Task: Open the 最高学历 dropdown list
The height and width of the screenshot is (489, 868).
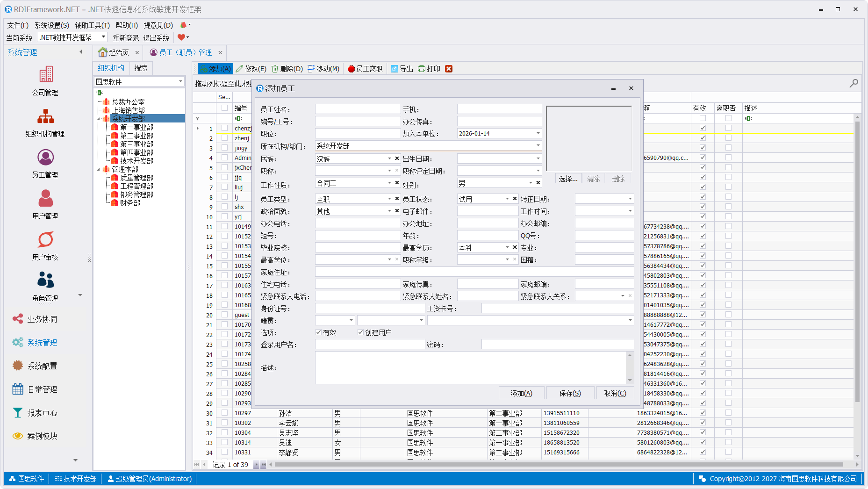Action: coord(507,248)
